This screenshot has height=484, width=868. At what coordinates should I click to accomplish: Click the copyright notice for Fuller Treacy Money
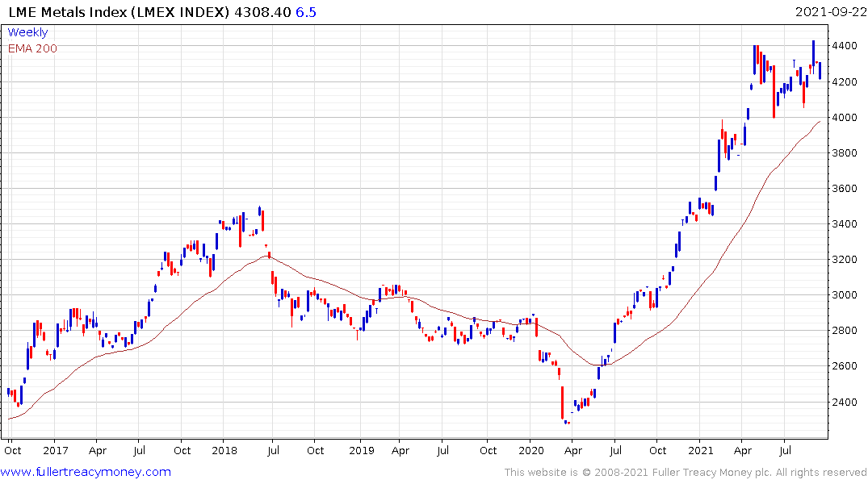click(x=686, y=473)
